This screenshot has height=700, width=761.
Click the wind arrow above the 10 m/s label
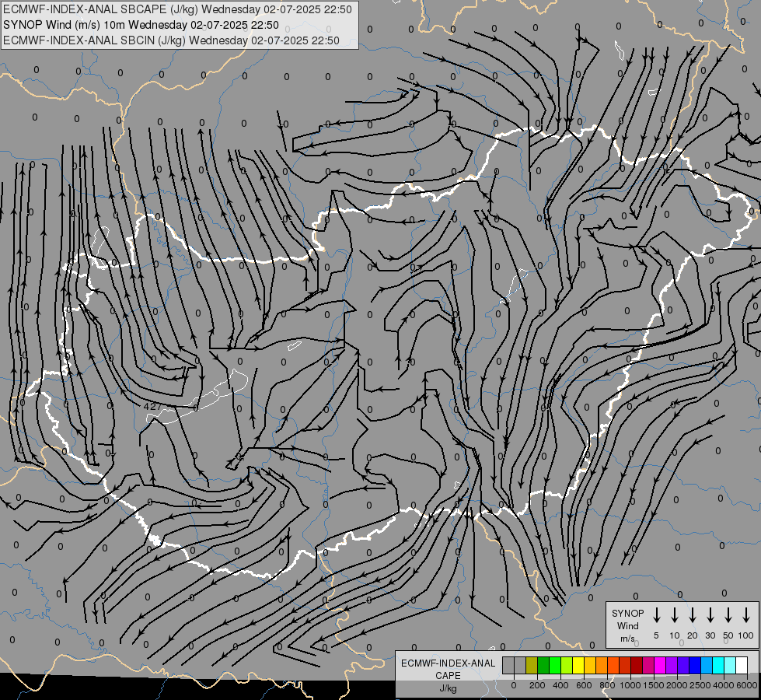click(x=675, y=615)
